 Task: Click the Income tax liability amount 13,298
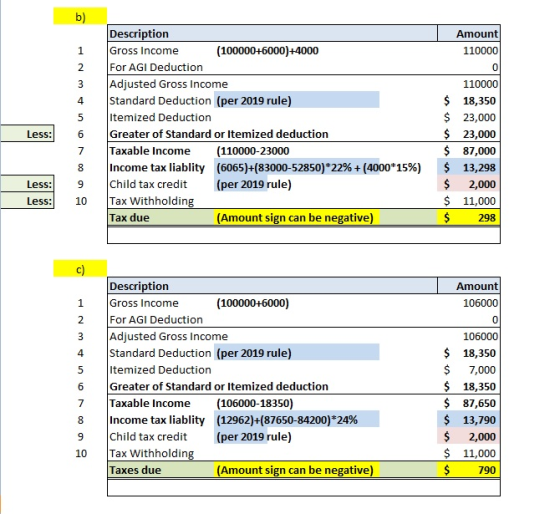pyautogui.click(x=469, y=168)
